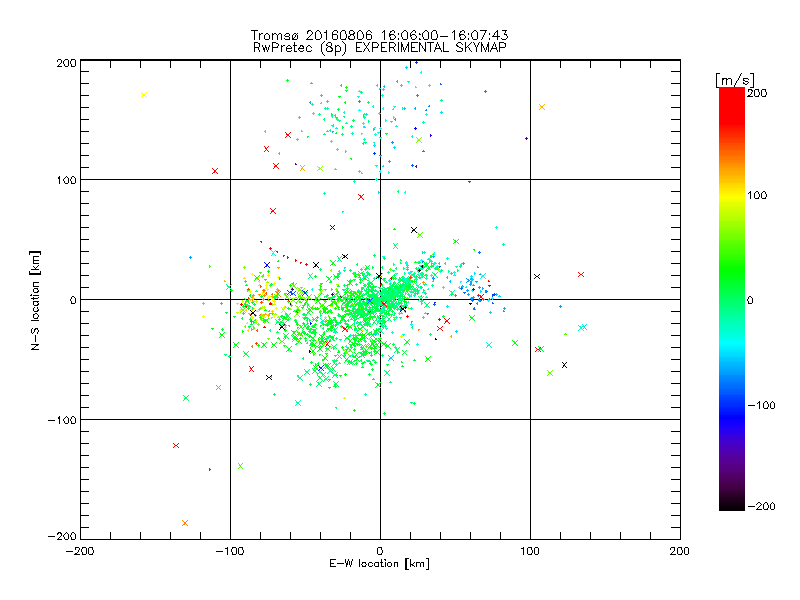Click the '0' tick label on the N-S axis

(x=73, y=301)
